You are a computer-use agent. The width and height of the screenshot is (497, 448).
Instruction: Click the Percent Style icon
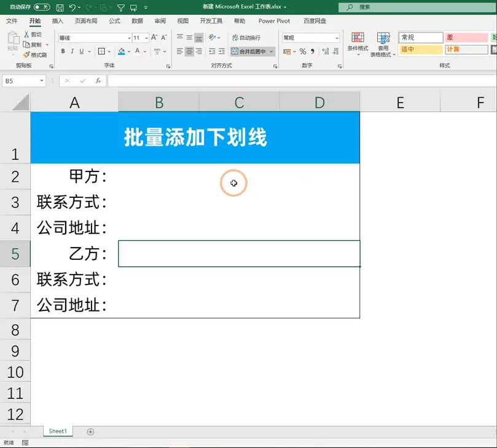point(303,51)
